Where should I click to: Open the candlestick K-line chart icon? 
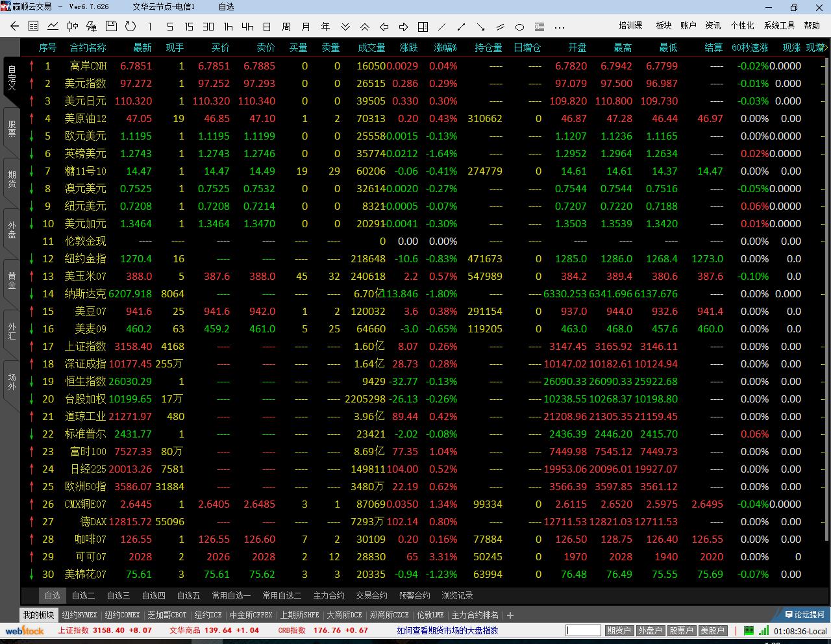pyautogui.click(x=73, y=27)
